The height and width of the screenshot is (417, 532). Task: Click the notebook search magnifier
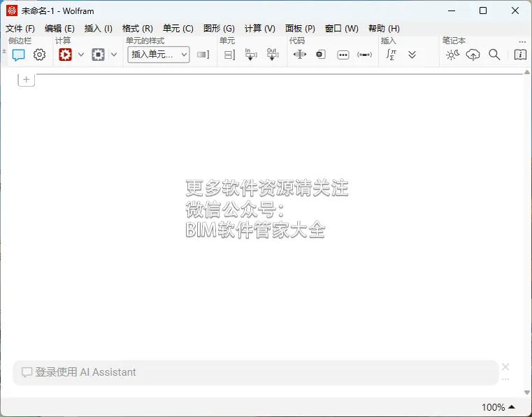pos(494,55)
